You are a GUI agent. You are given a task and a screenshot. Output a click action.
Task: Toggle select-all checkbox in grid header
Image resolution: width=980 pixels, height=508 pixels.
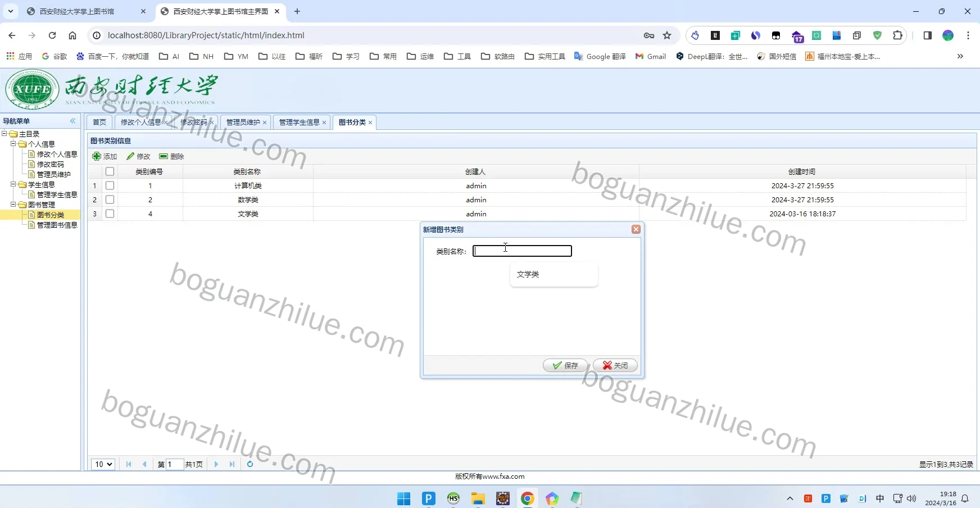110,171
